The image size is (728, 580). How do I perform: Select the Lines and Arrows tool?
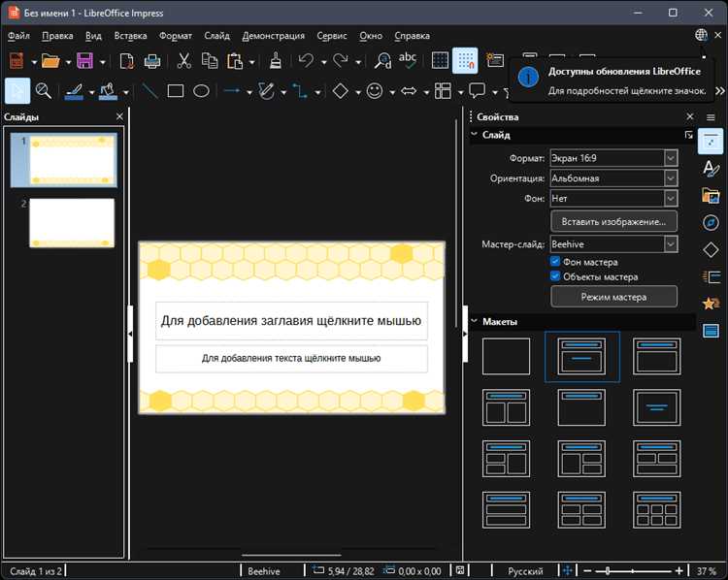point(232,91)
